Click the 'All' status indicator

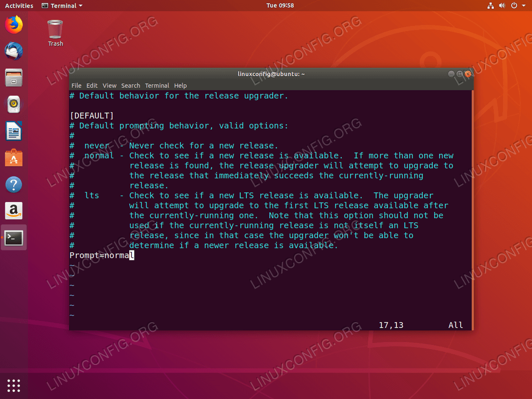pos(455,325)
